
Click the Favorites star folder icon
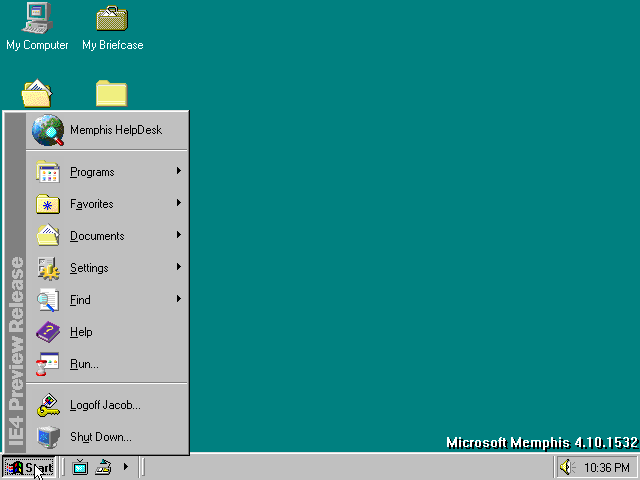[x=48, y=204]
